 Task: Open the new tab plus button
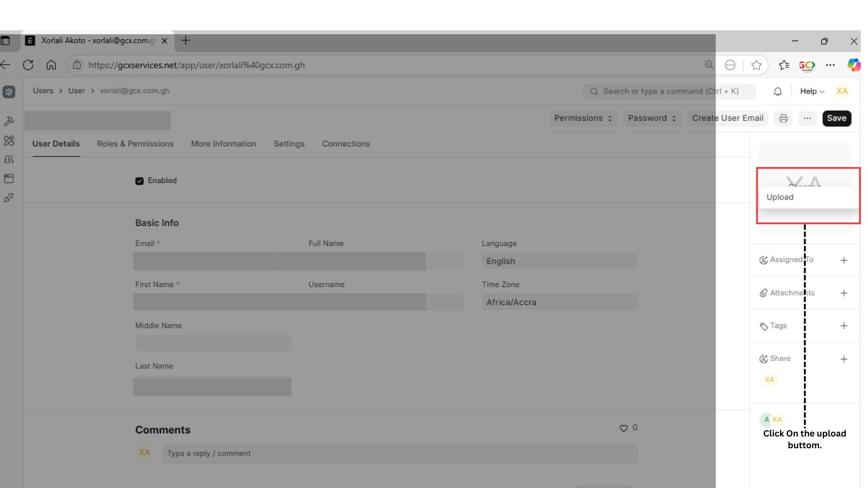(185, 41)
